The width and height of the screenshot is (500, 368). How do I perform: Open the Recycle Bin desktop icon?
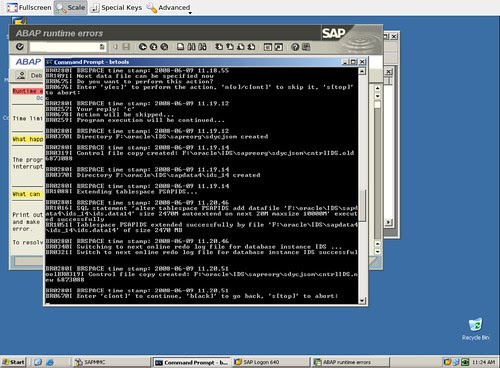[x=475, y=329]
